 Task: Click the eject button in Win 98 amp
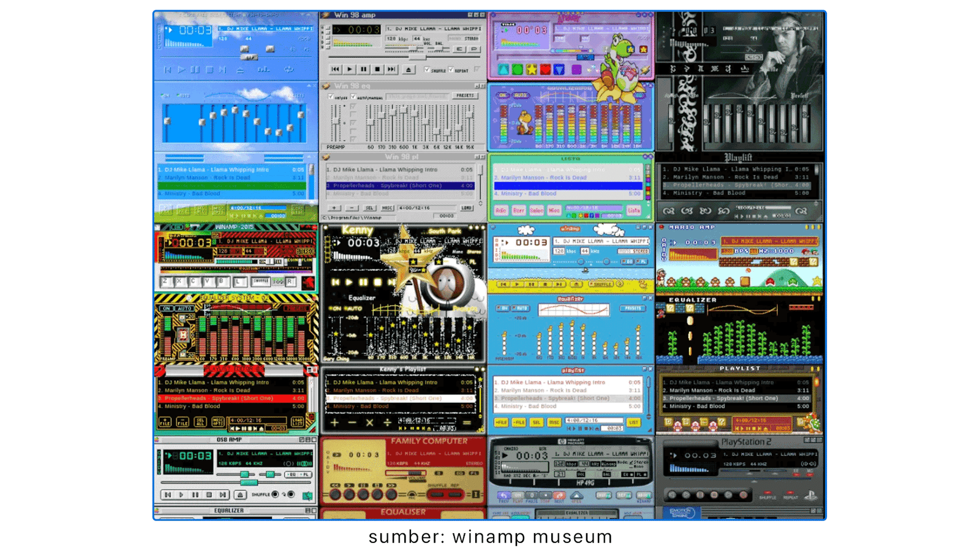[409, 69]
